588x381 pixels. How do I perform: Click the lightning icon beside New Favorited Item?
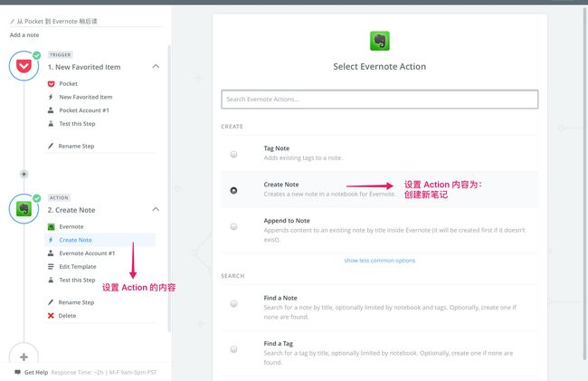[51, 97]
